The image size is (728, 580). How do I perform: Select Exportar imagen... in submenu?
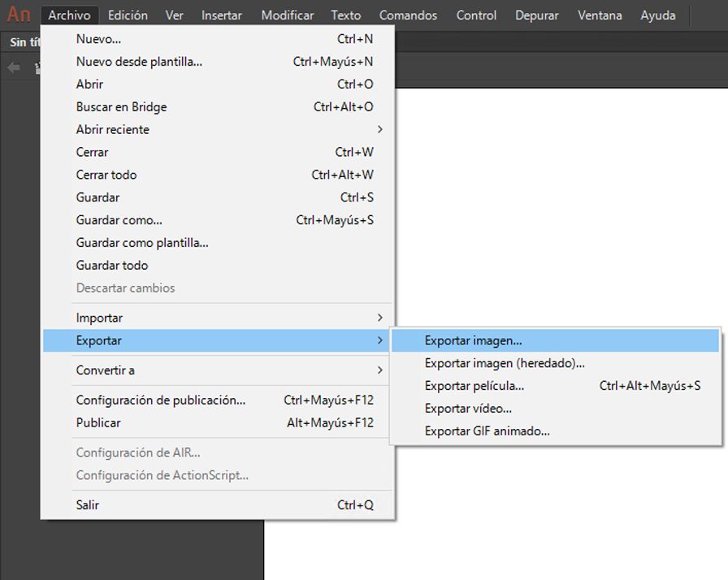coord(555,340)
